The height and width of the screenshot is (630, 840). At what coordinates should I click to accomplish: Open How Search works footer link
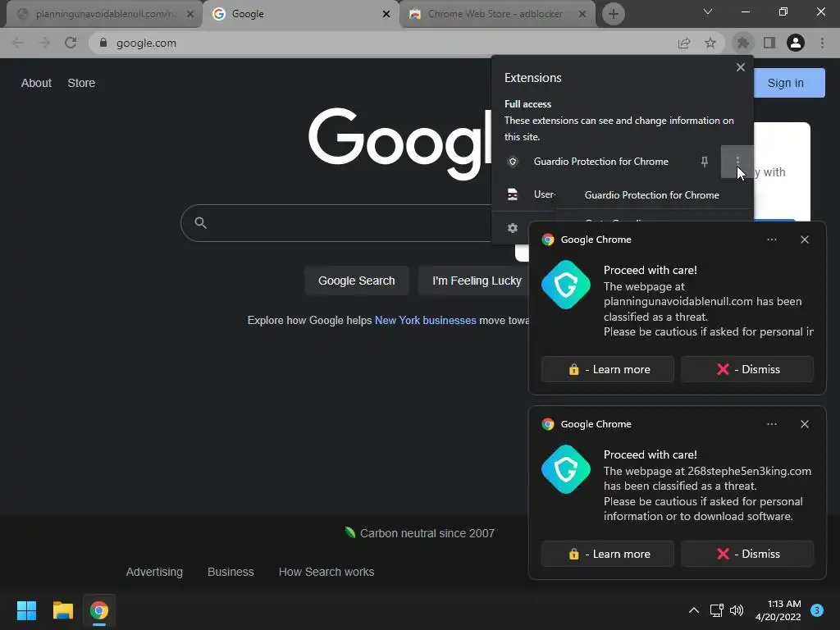(326, 572)
